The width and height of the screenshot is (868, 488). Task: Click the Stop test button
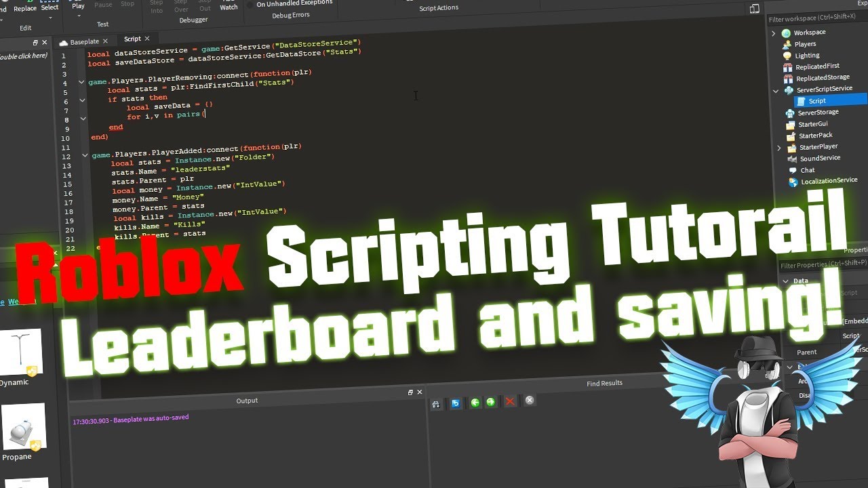[127, 4]
